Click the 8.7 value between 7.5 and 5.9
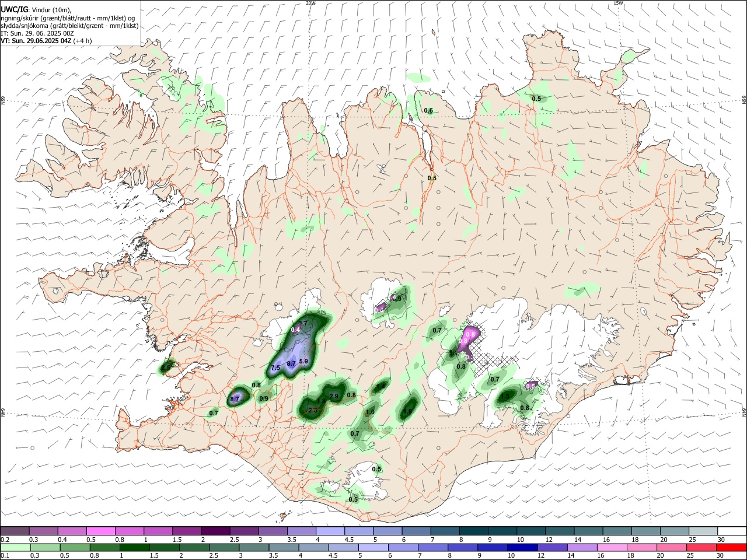 coord(291,363)
